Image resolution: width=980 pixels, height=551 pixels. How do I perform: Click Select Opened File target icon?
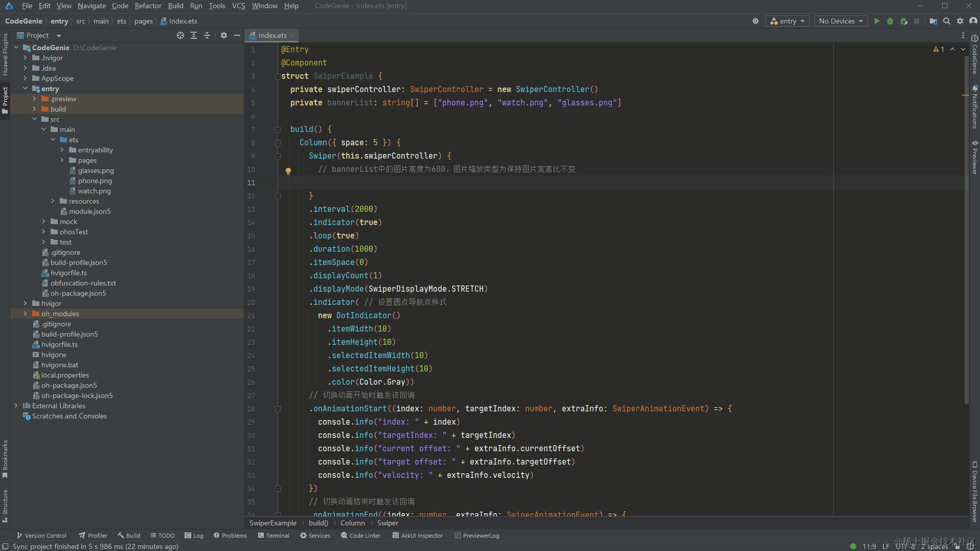click(180, 35)
